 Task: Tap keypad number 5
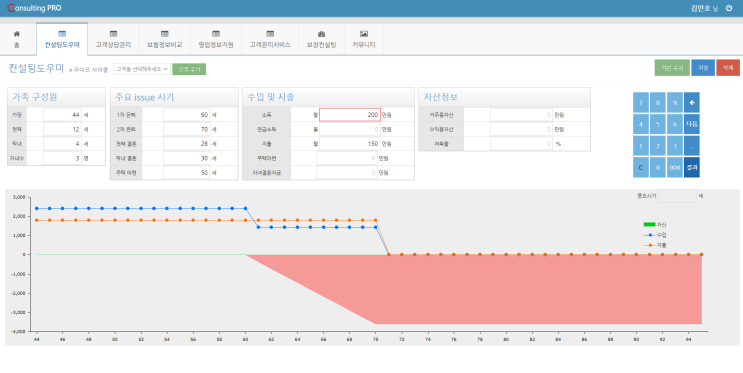[658, 124]
